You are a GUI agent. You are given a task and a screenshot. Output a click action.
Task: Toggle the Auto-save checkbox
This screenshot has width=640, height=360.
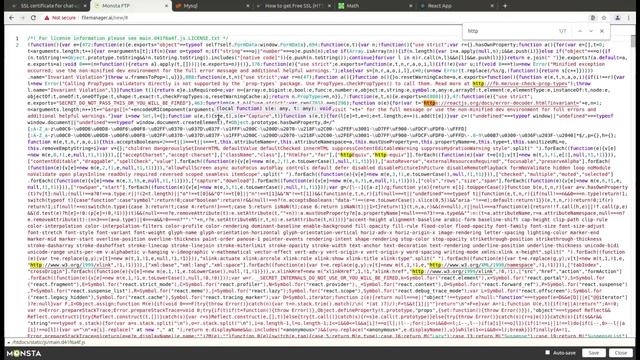pos(548,353)
